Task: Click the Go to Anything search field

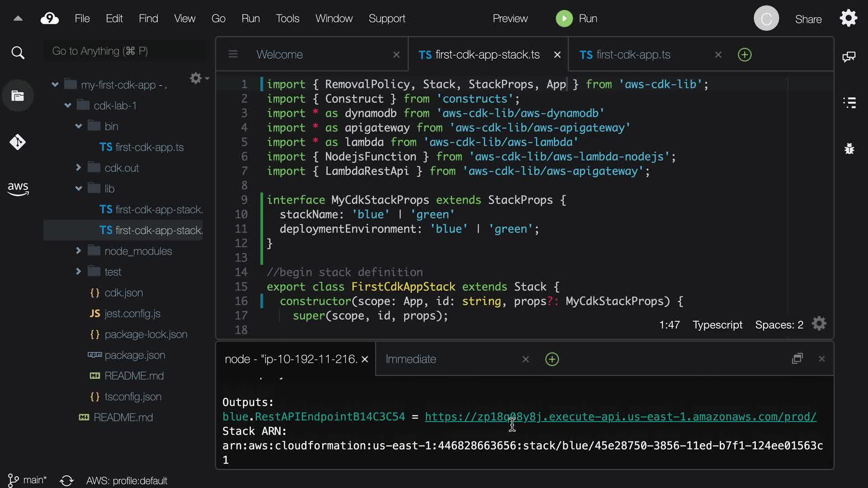Action: (x=124, y=51)
